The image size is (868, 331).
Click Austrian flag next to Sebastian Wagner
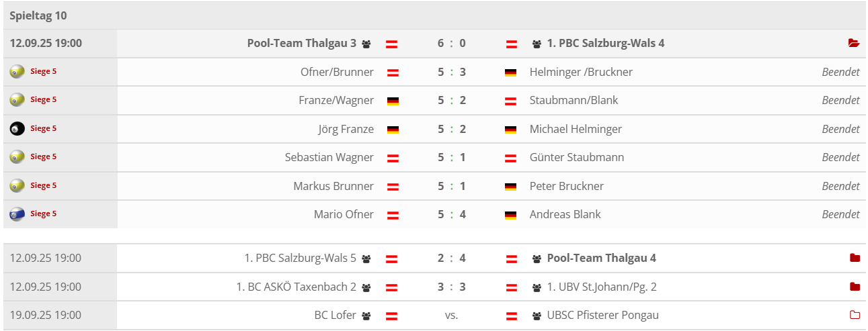pyautogui.click(x=393, y=158)
